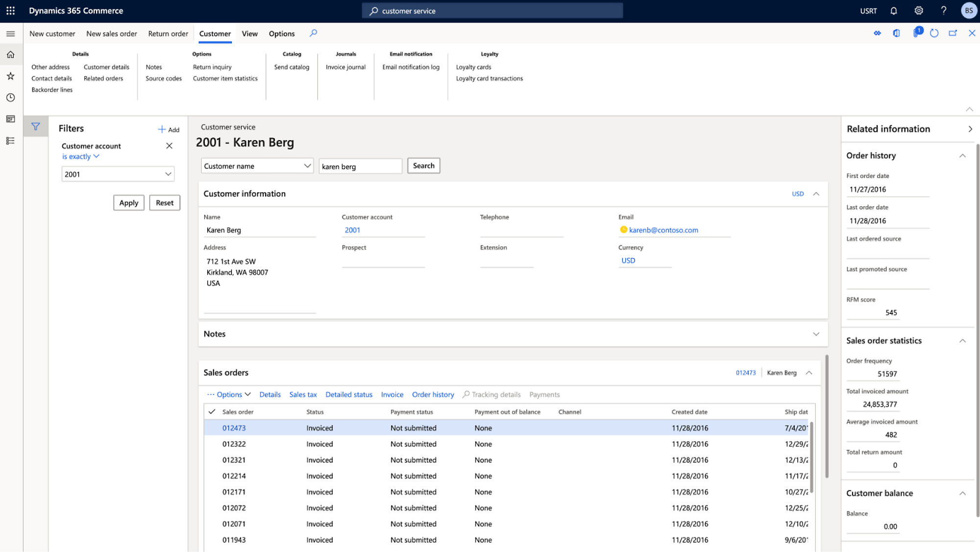The image size is (980, 552).
Task: Open the Options ribbon tab
Action: point(281,33)
